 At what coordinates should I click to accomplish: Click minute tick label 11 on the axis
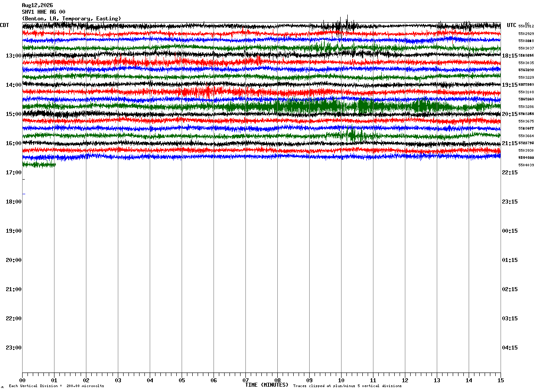[373, 380]
